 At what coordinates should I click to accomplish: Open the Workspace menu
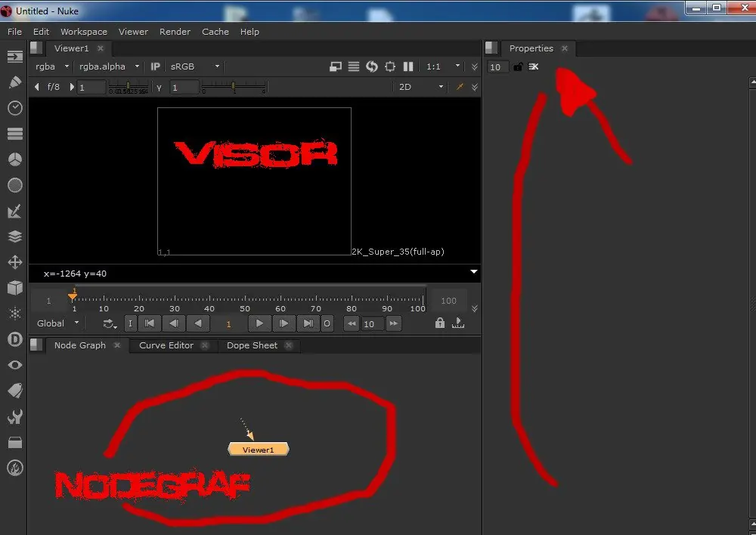tap(84, 32)
